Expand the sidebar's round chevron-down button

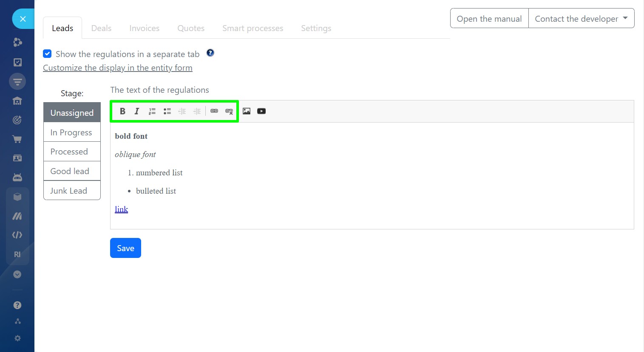pos(17,275)
